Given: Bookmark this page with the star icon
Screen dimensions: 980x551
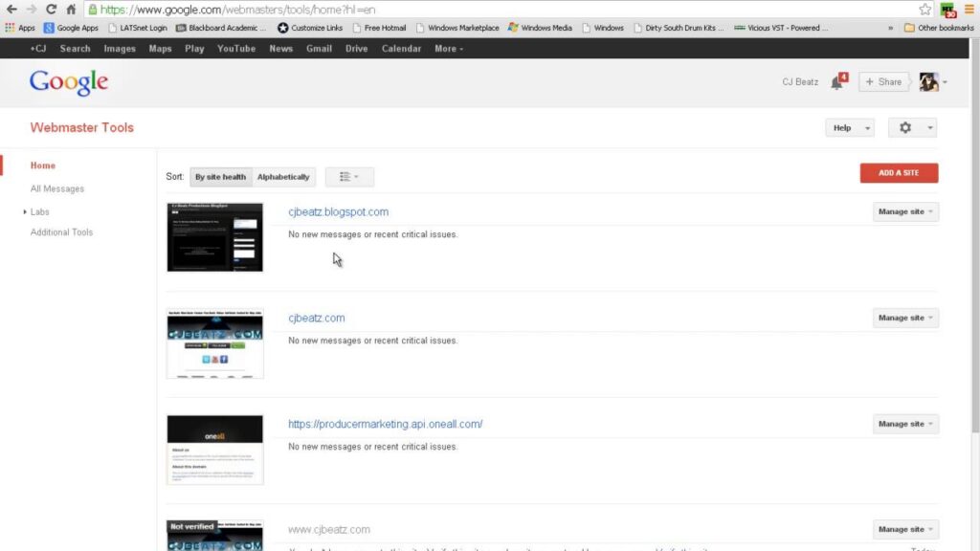Looking at the screenshot, I should tap(925, 10).
